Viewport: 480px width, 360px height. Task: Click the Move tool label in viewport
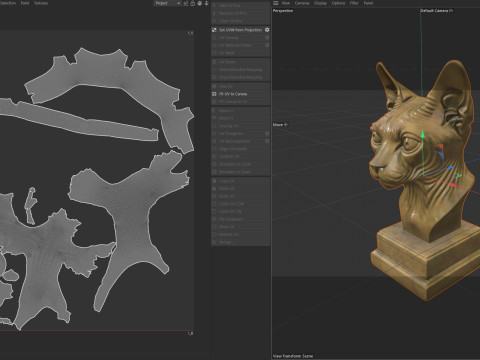point(280,125)
